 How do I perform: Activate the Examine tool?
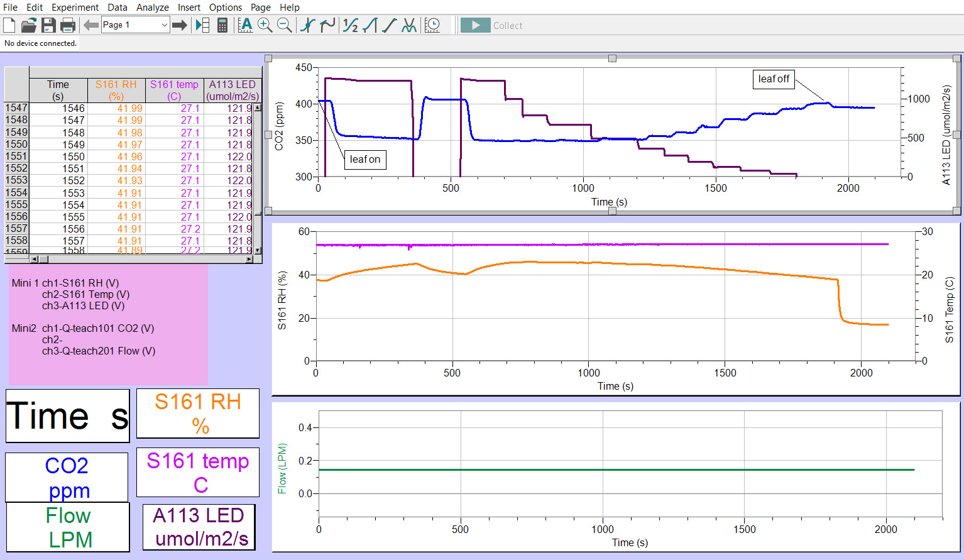tap(307, 25)
